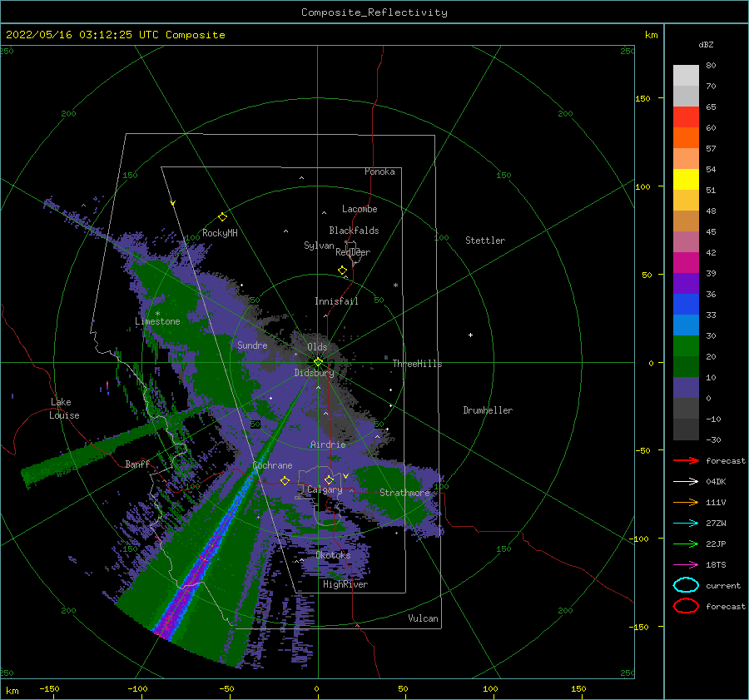Click the cyan 27ZW arrow icon
The width and height of the screenshot is (749, 700).
tap(686, 524)
